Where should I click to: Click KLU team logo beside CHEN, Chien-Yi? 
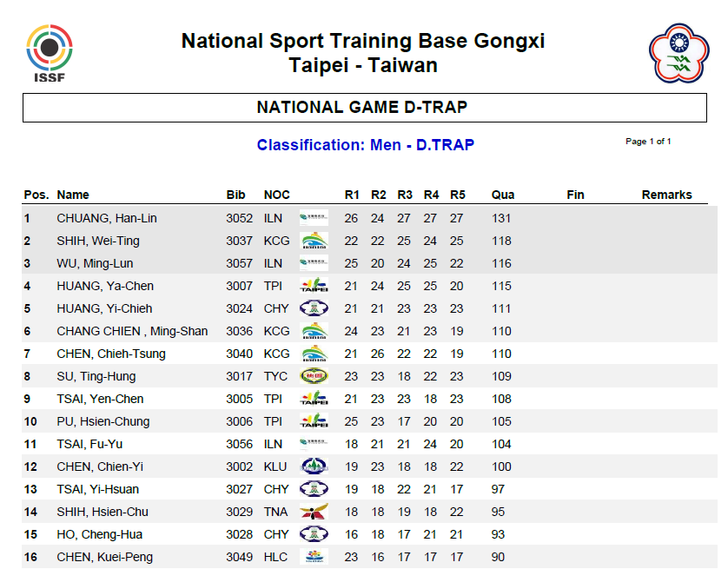click(314, 466)
